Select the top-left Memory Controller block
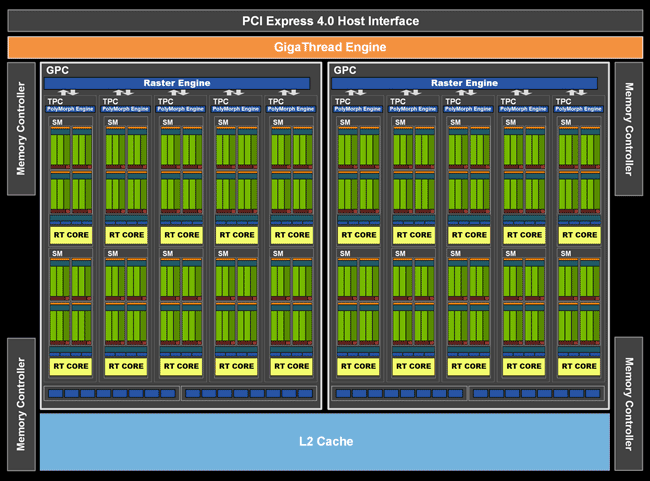650x481 pixels. pyautogui.click(x=21, y=130)
